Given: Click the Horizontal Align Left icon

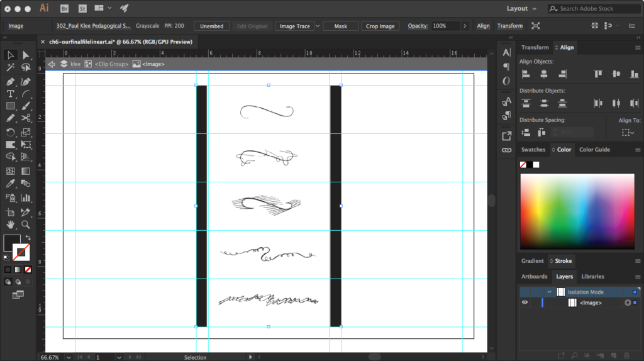Looking at the screenshot, I should 526,74.
